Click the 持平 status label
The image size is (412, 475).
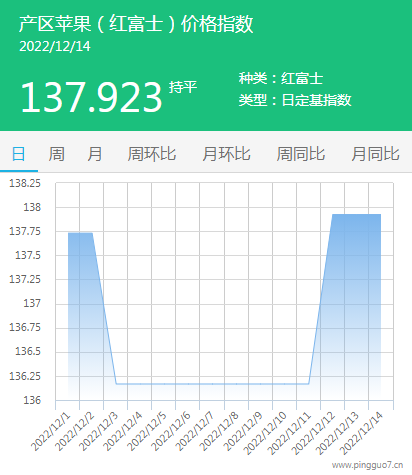click(x=183, y=87)
